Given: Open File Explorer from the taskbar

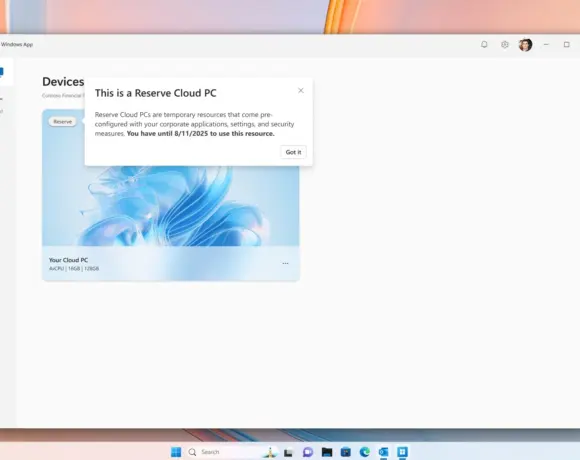Looking at the screenshot, I should click(x=327, y=452).
